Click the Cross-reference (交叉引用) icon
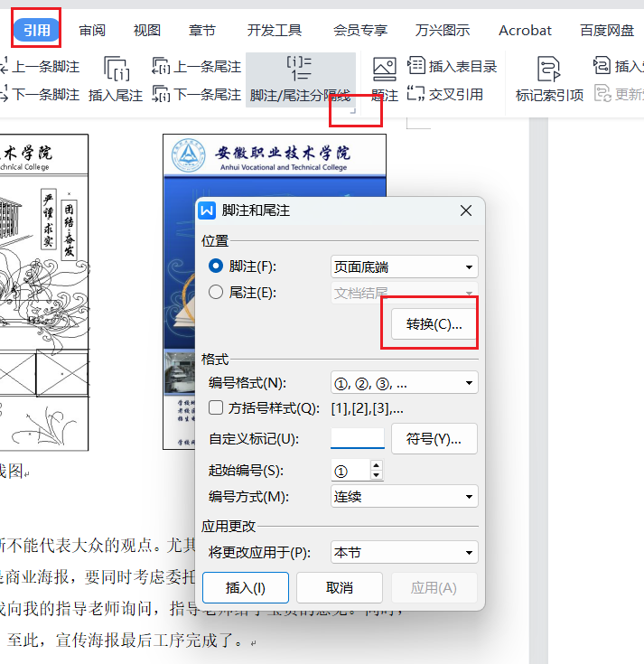Image resolution: width=644 pixels, height=664 pixels. pos(445,94)
